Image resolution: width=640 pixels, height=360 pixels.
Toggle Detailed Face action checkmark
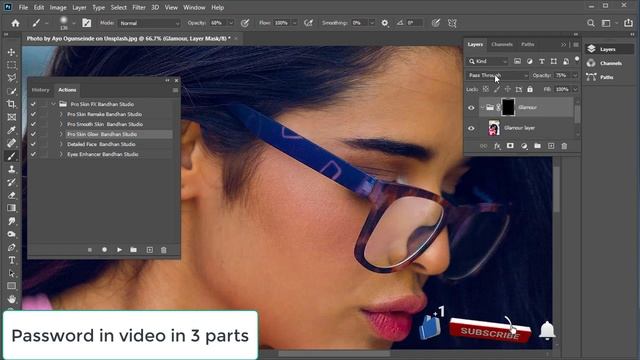pyautogui.click(x=33, y=144)
